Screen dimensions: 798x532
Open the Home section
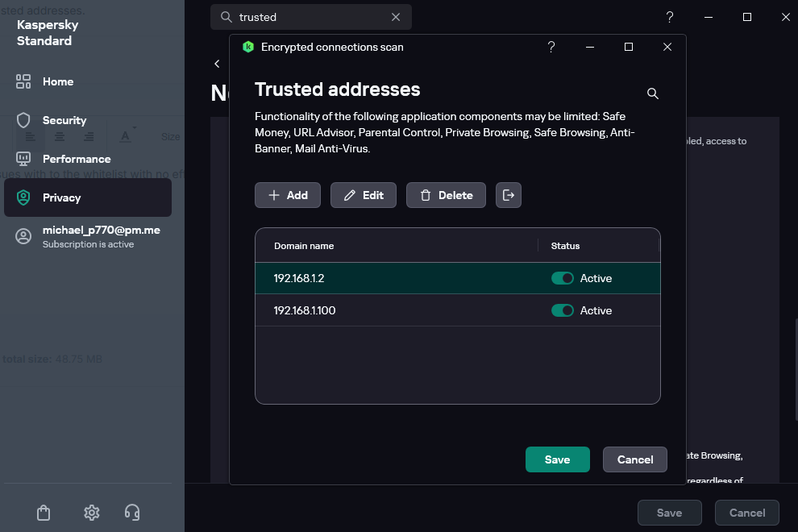click(57, 81)
